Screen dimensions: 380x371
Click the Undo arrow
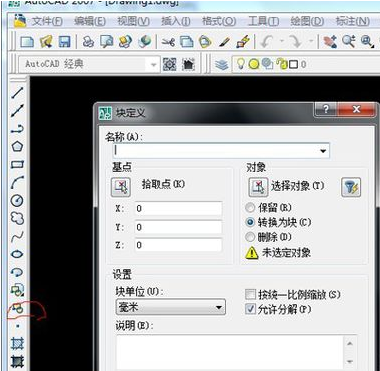[267, 42]
